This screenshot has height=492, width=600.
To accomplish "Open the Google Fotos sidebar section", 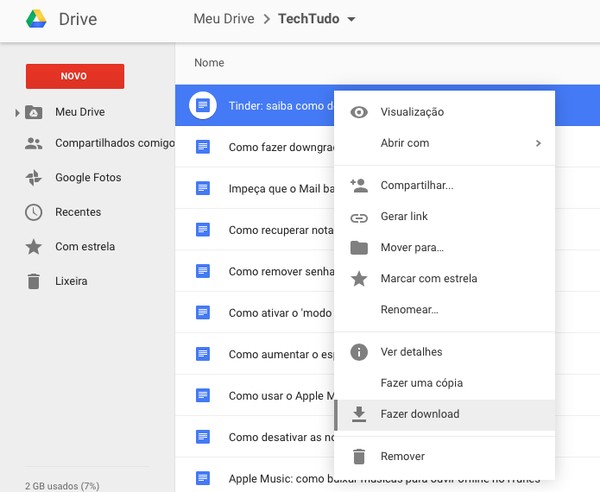I will tap(88, 178).
